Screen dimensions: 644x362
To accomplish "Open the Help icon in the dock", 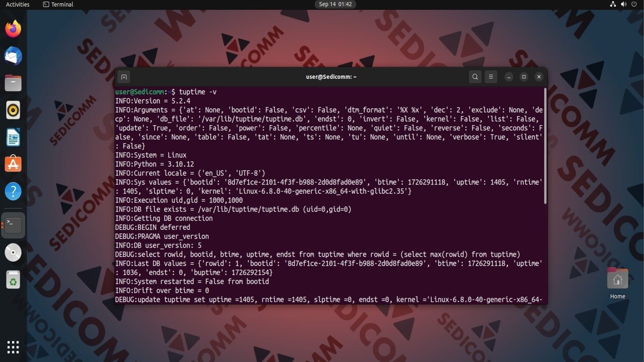I will pyautogui.click(x=13, y=191).
